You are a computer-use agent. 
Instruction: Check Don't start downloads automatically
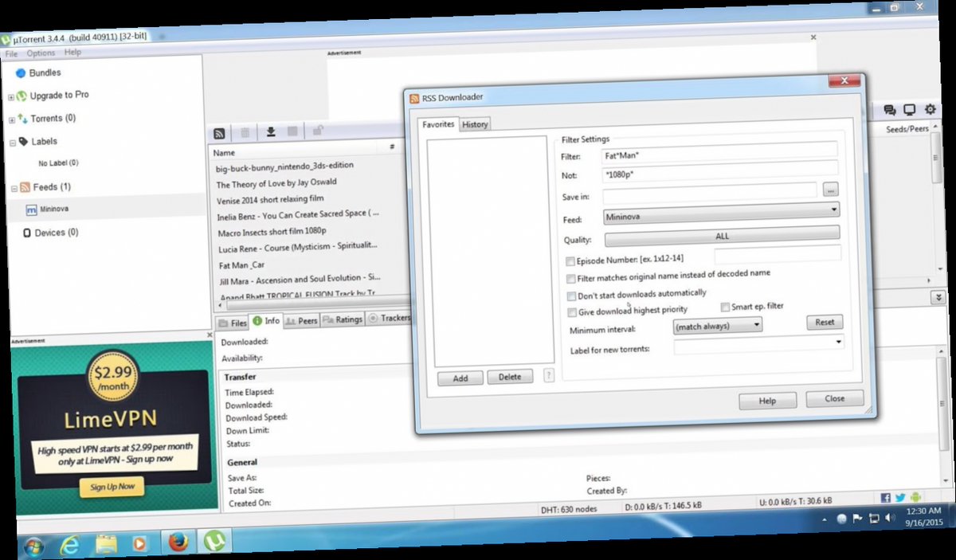coord(570,296)
